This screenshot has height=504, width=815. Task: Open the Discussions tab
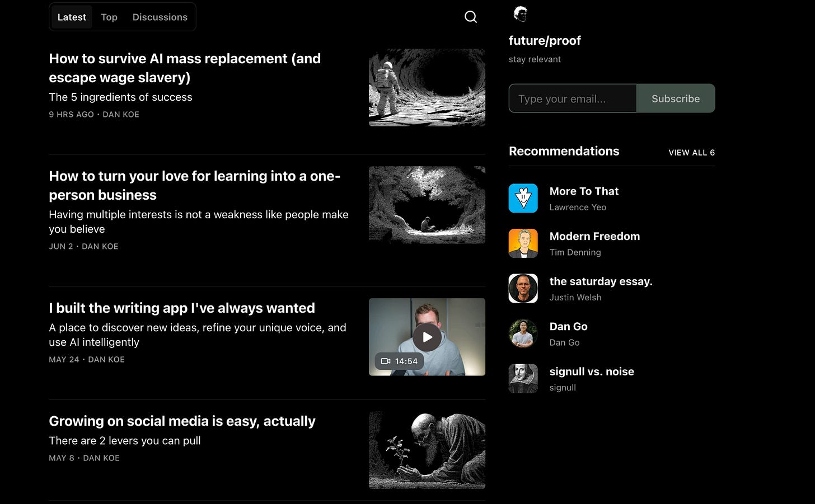160,17
